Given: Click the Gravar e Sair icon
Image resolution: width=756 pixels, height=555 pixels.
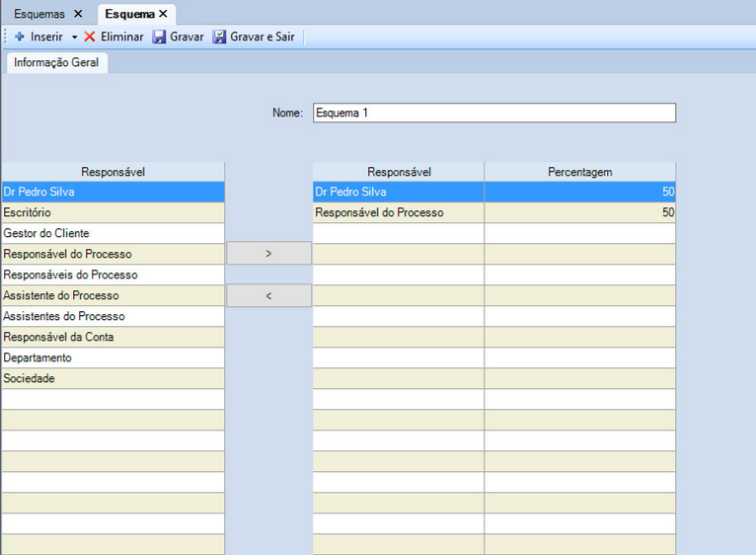Looking at the screenshot, I should click(219, 37).
